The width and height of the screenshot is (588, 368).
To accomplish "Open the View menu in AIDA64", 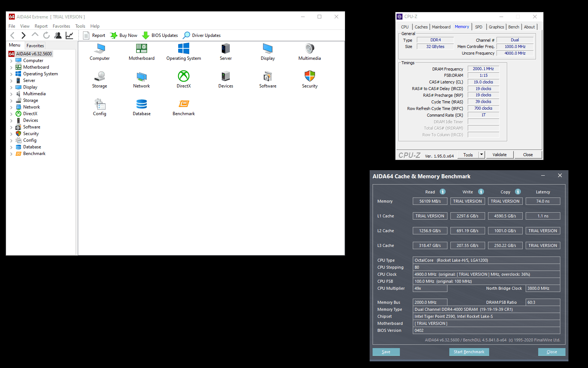I will pos(25,26).
